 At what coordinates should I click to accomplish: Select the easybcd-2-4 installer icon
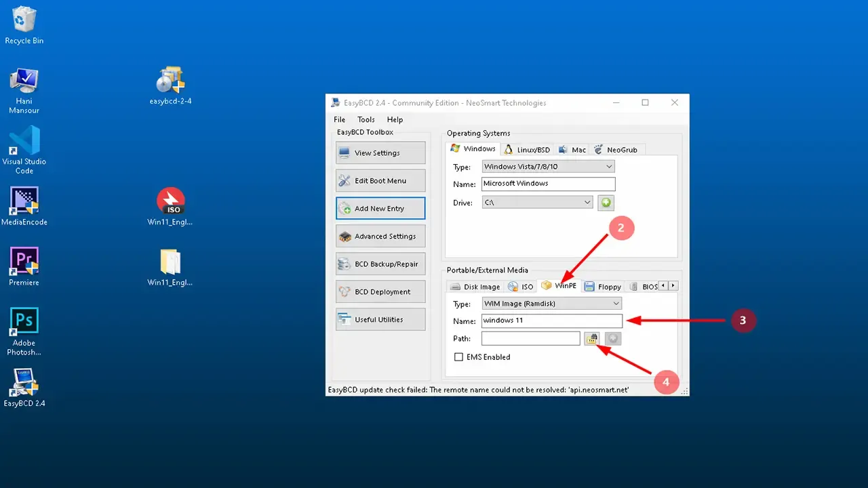(x=170, y=87)
